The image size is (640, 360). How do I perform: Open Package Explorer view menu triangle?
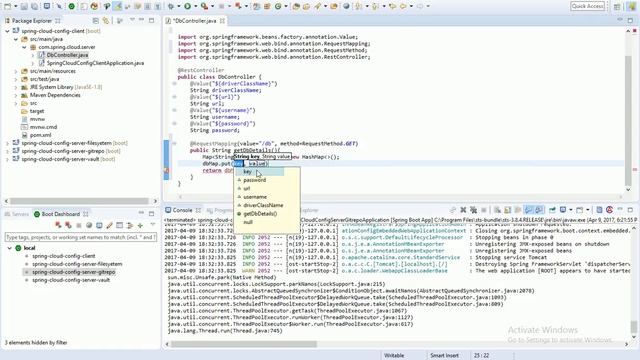pos(132,20)
